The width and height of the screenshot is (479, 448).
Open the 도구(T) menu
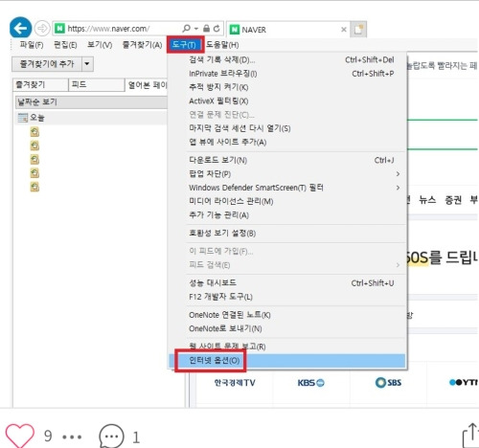pyautogui.click(x=185, y=45)
